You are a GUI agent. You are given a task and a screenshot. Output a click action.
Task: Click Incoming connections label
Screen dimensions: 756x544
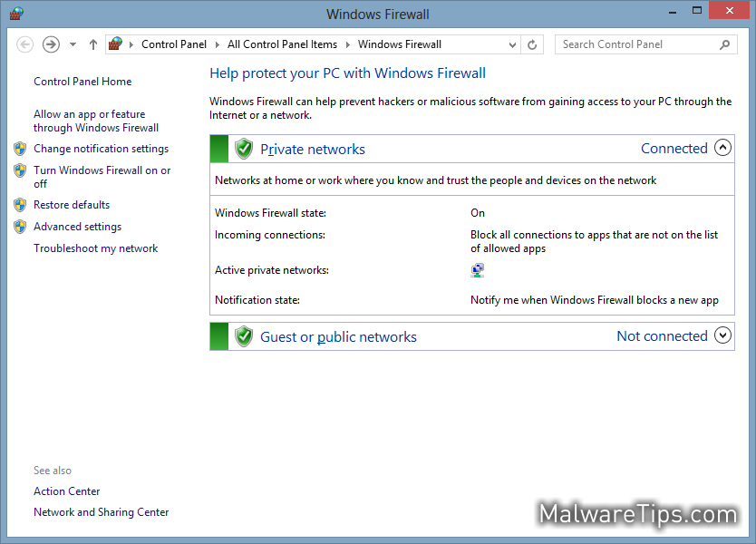point(270,235)
